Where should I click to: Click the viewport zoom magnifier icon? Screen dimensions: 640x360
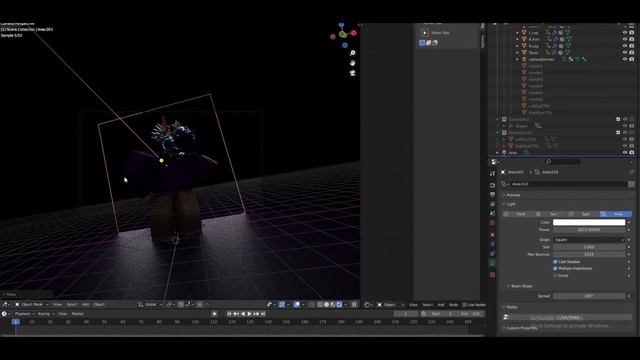click(353, 53)
